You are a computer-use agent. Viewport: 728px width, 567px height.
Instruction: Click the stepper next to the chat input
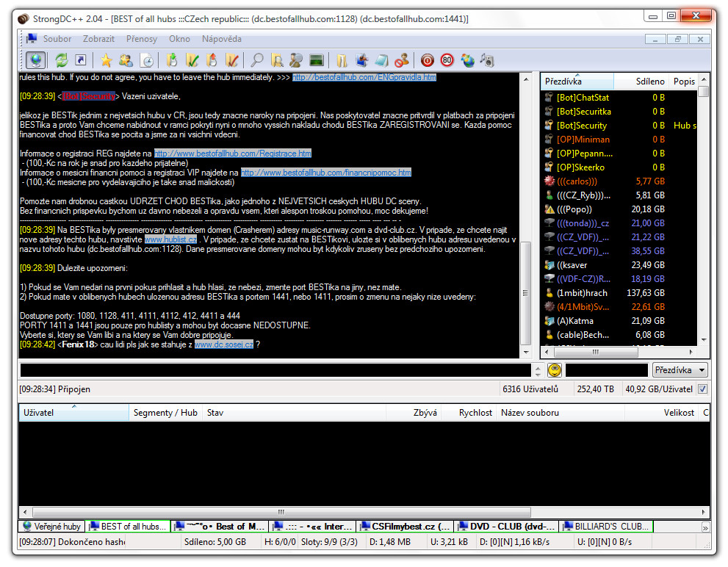pyautogui.click(x=538, y=370)
